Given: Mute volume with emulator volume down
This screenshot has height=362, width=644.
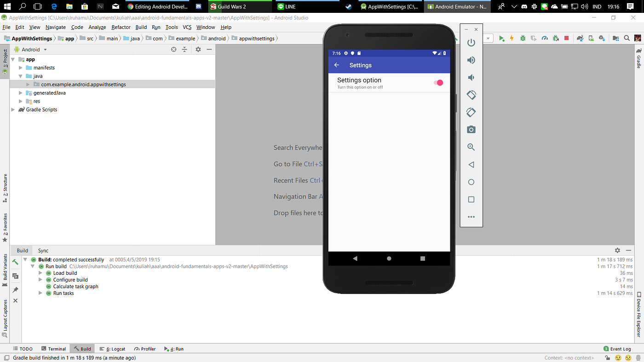Looking at the screenshot, I should click(471, 77).
